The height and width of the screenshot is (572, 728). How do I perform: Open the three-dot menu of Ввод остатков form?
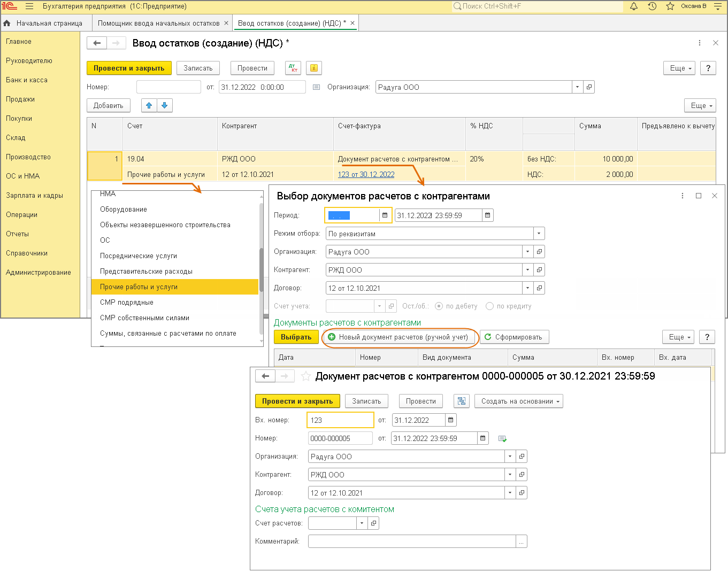[700, 43]
